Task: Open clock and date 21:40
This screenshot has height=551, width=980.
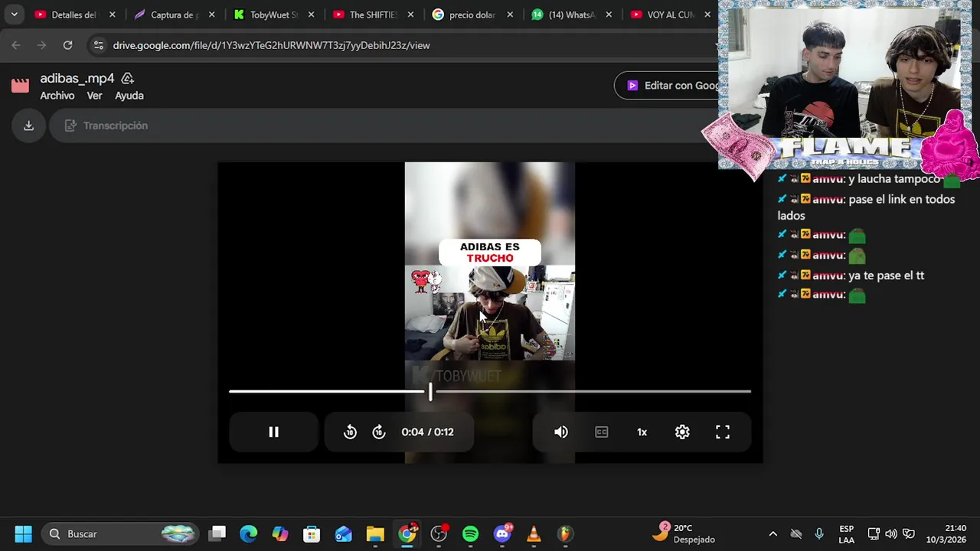Action: click(x=946, y=533)
